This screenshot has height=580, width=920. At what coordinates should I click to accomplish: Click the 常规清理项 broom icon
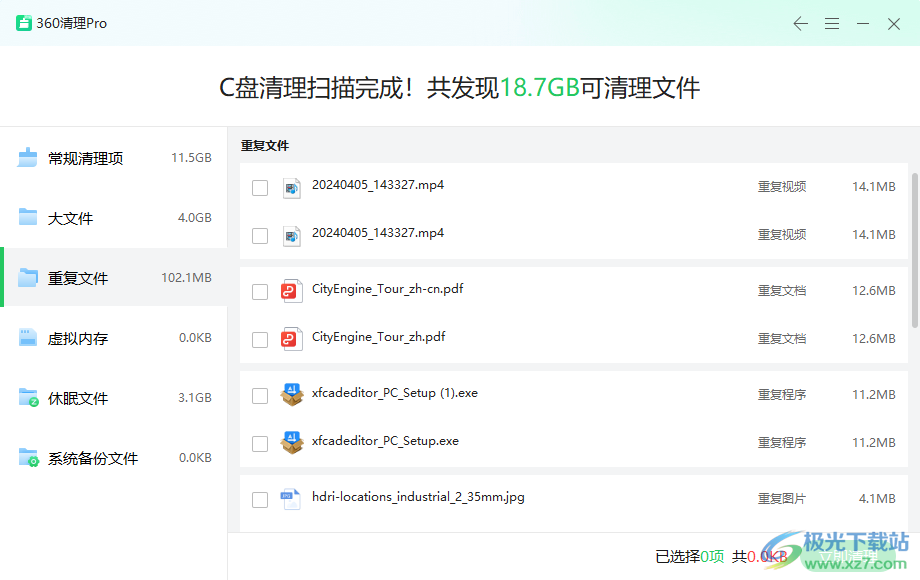coord(28,158)
